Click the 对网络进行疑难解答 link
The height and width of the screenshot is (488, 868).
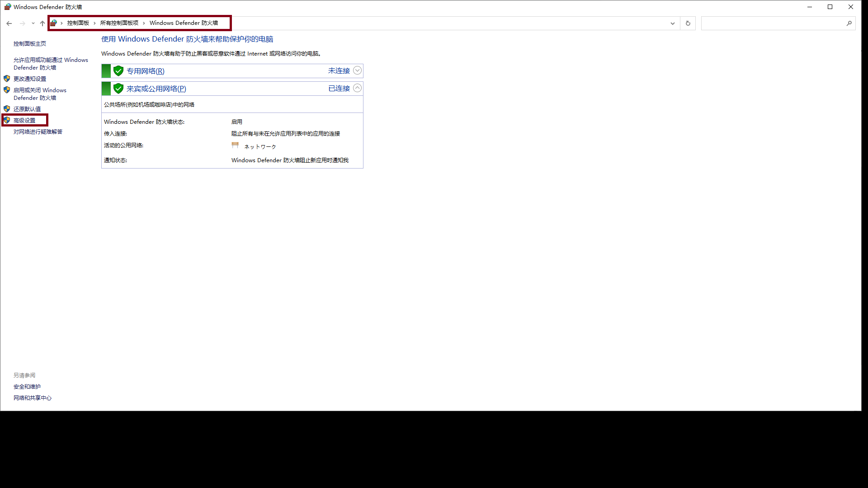pos(38,132)
